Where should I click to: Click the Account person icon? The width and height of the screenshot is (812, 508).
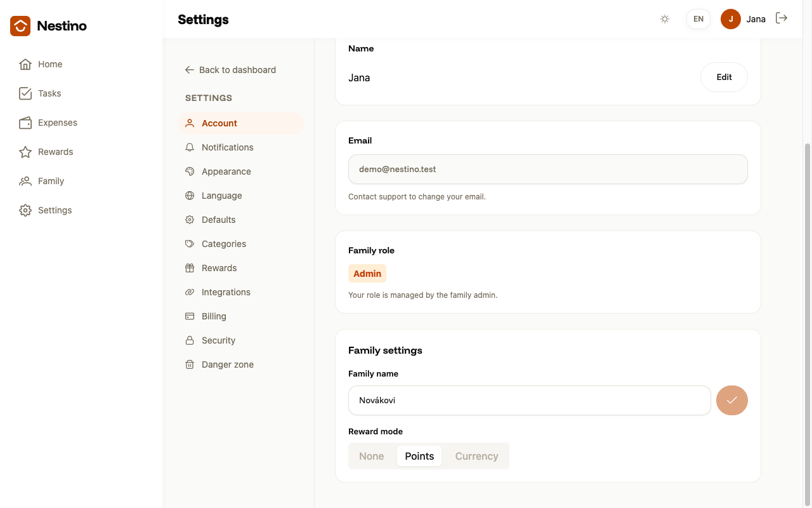tap(190, 123)
